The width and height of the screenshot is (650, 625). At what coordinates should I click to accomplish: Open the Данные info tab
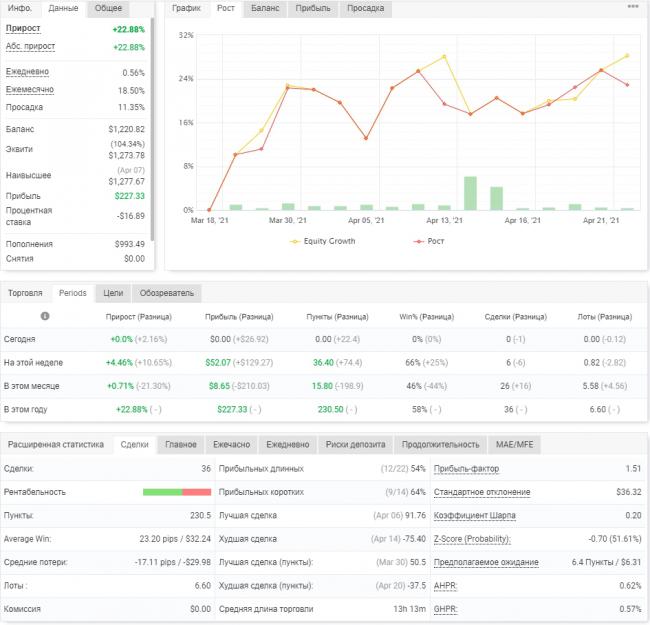click(63, 8)
